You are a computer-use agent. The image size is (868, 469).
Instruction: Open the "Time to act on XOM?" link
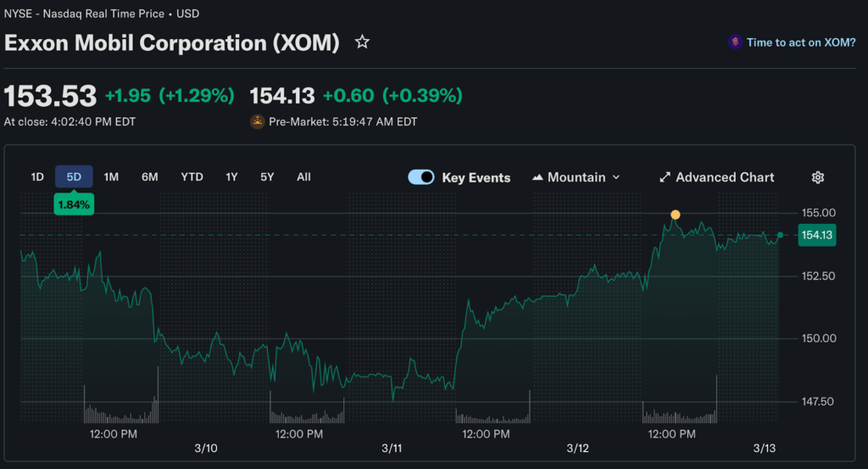tap(801, 42)
